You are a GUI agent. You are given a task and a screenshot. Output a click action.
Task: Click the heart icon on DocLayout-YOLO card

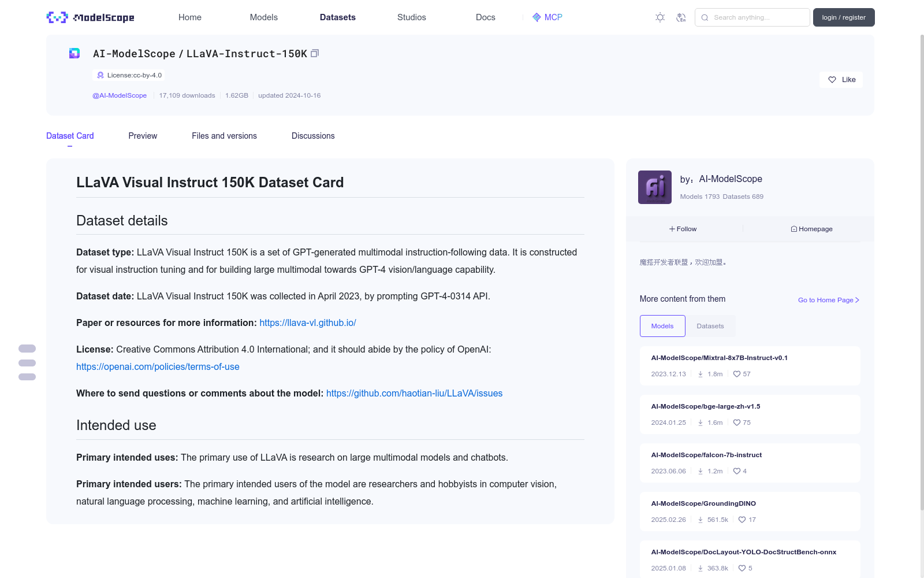click(742, 568)
